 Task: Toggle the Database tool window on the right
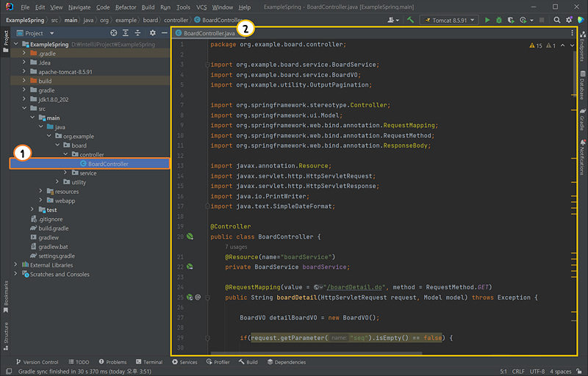tap(582, 85)
